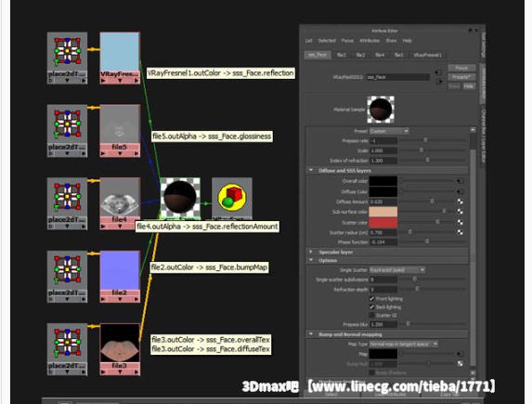532x404 pixels.
Task: Click input connection icon beside node name
Action: click(x=438, y=72)
